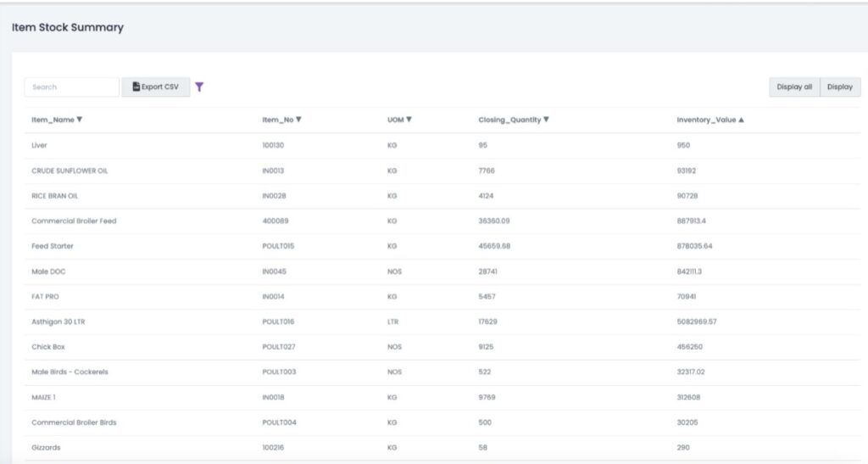Click item number IN0018
The height and width of the screenshot is (464, 868).
(x=274, y=397)
